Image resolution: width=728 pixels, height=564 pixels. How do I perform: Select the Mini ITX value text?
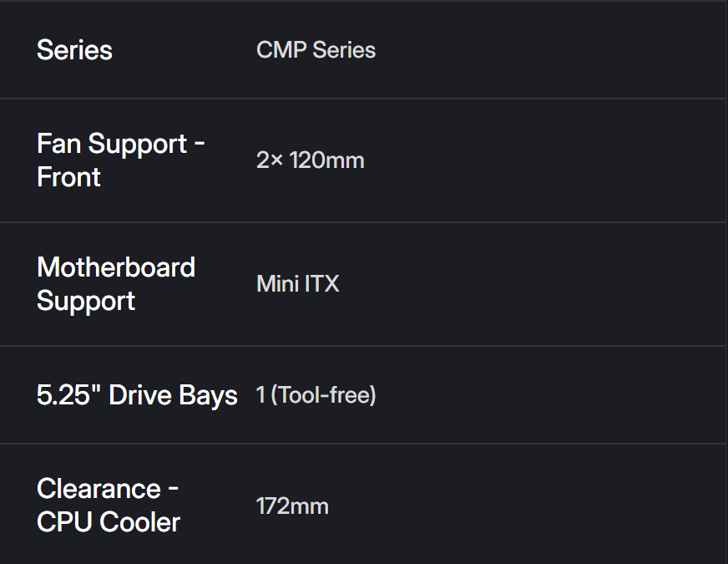coord(297,284)
